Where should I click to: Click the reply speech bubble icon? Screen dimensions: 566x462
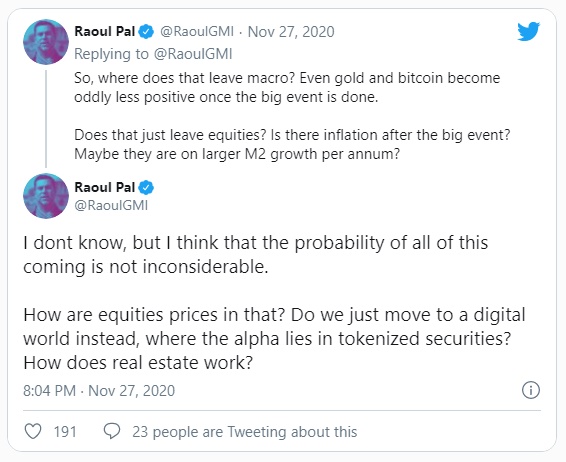(x=112, y=431)
